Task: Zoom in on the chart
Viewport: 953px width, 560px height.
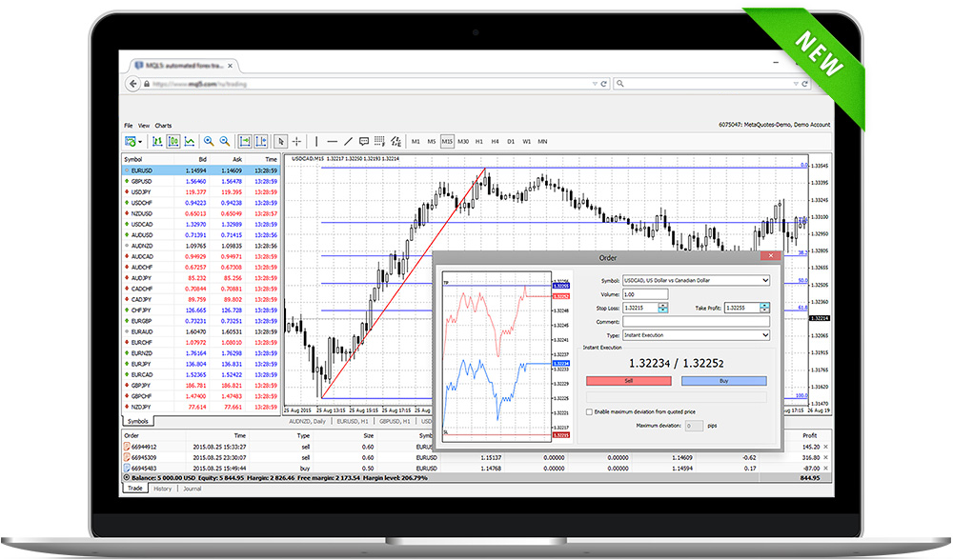Action: [x=209, y=142]
